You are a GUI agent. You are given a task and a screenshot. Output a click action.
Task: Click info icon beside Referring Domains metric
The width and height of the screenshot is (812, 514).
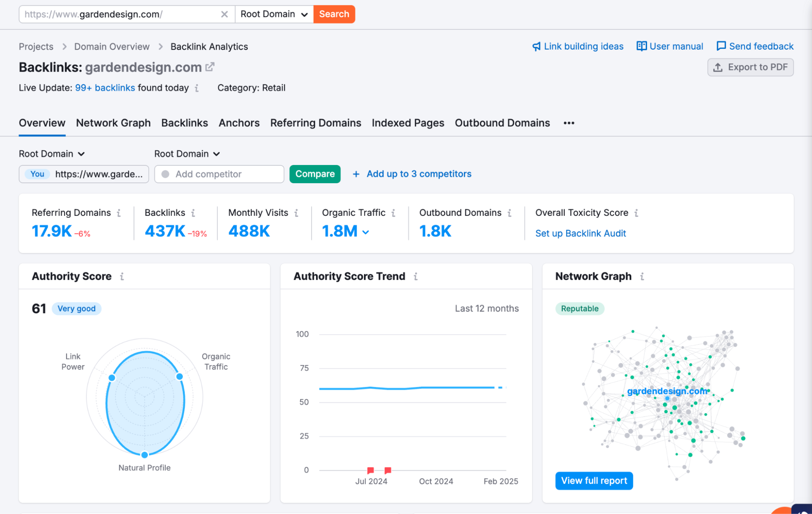click(119, 213)
